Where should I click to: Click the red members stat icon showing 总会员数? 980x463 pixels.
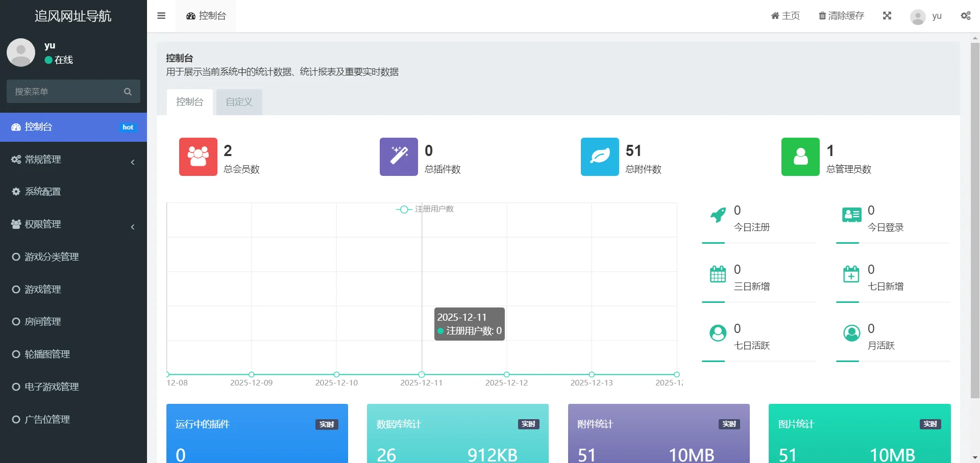[198, 157]
